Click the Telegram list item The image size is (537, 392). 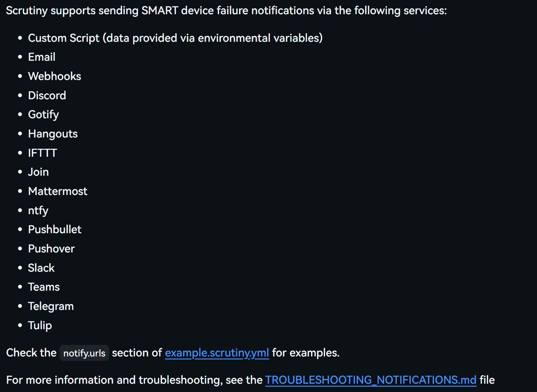pyautogui.click(x=51, y=306)
